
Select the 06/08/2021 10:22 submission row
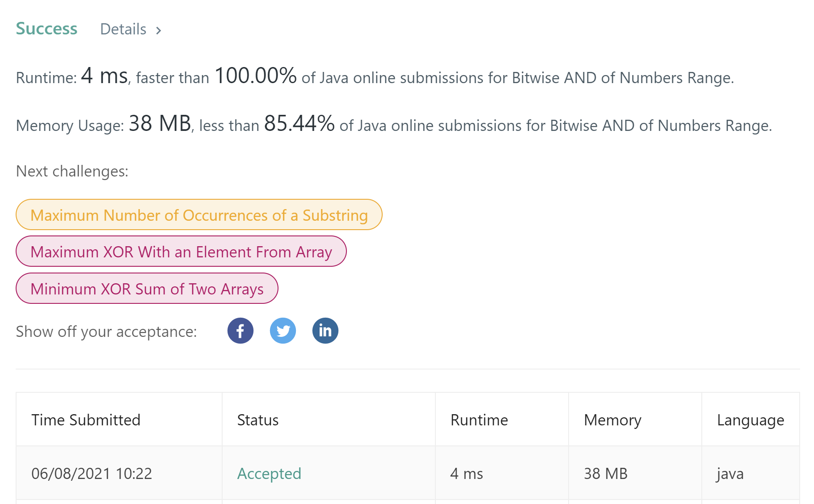point(408,473)
